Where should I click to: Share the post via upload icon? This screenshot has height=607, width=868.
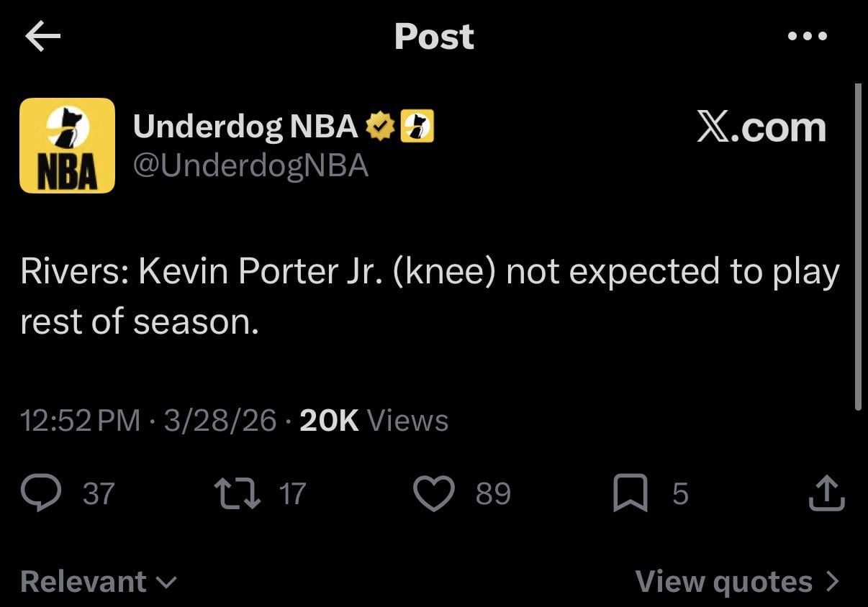click(x=826, y=493)
